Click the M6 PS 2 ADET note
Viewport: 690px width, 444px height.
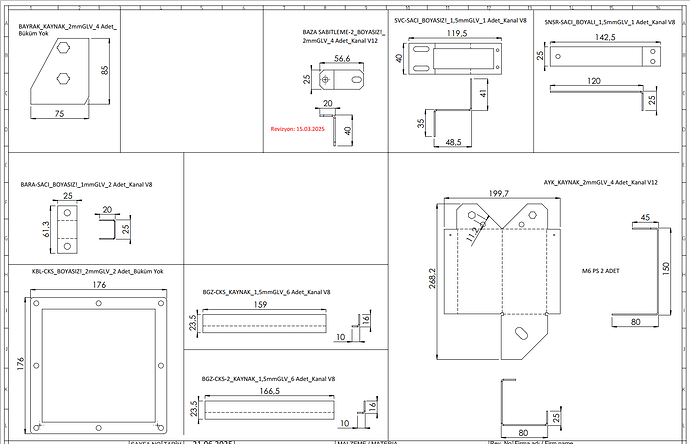(x=602, y=271)
